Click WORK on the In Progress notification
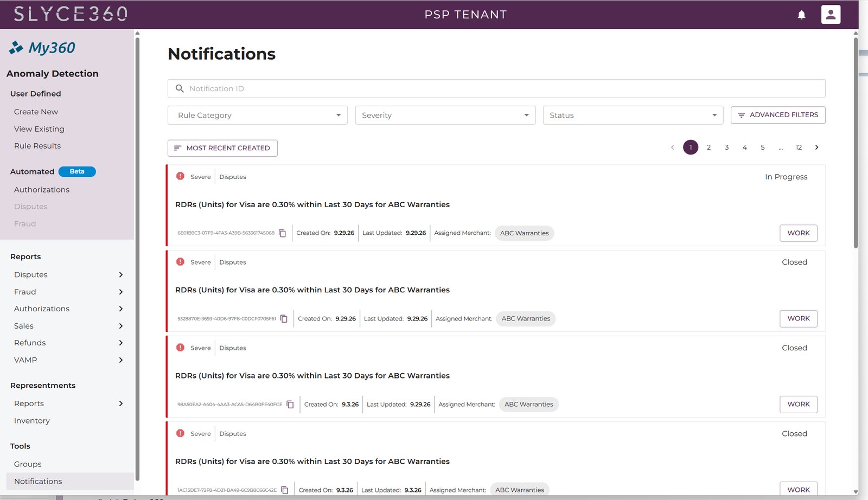Screen dimensions: 868x500 pyautogui.click(x=799, y=233)
